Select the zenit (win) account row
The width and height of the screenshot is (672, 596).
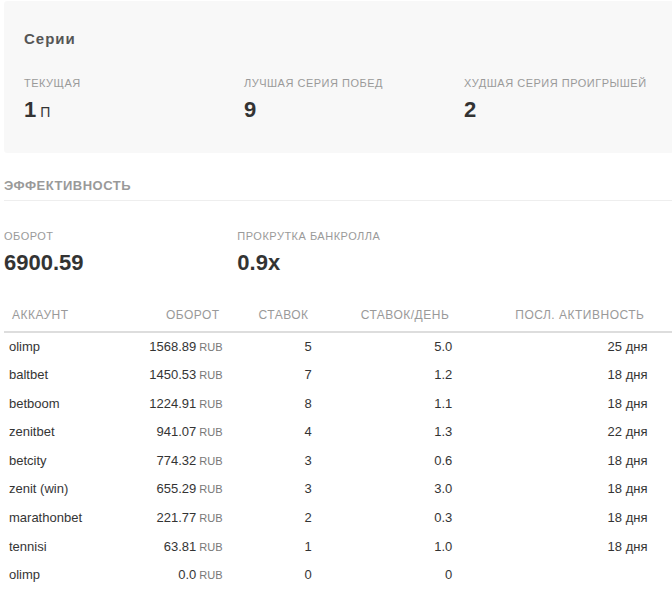[x=338, y=489]
